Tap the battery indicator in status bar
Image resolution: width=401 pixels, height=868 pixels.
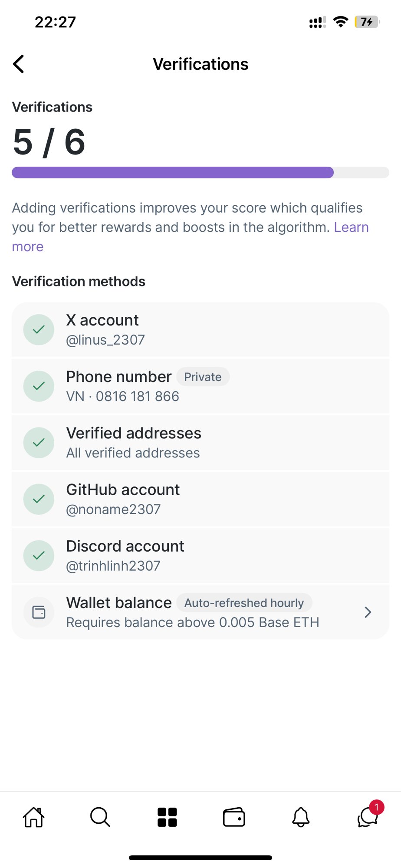pos(367,22)
